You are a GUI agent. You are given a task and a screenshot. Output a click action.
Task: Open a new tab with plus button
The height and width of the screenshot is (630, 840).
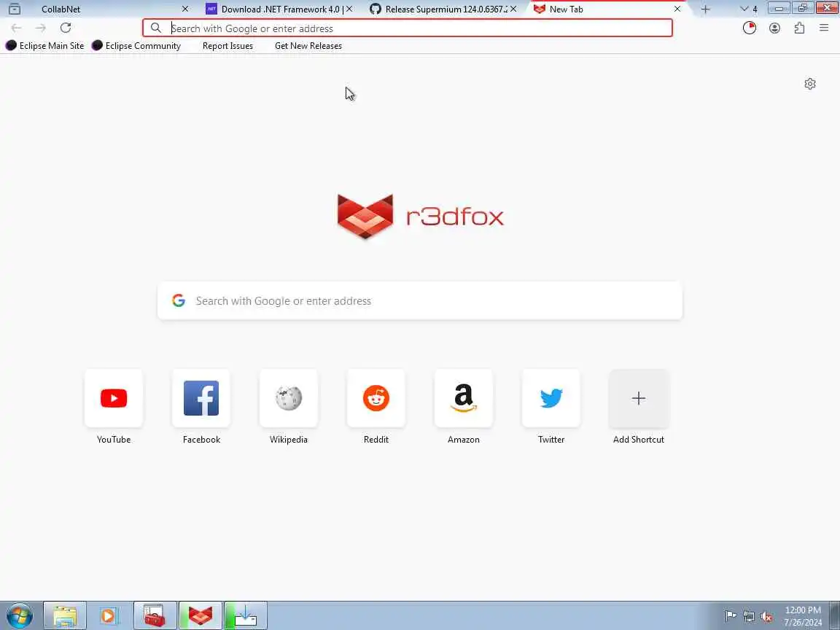(x=706, y=9)
